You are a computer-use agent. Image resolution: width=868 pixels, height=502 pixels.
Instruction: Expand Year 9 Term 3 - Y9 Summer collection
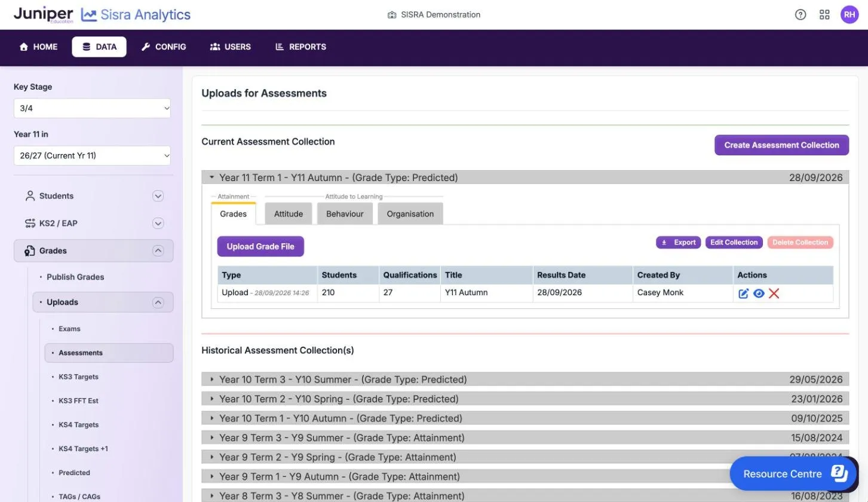(525, 437)
